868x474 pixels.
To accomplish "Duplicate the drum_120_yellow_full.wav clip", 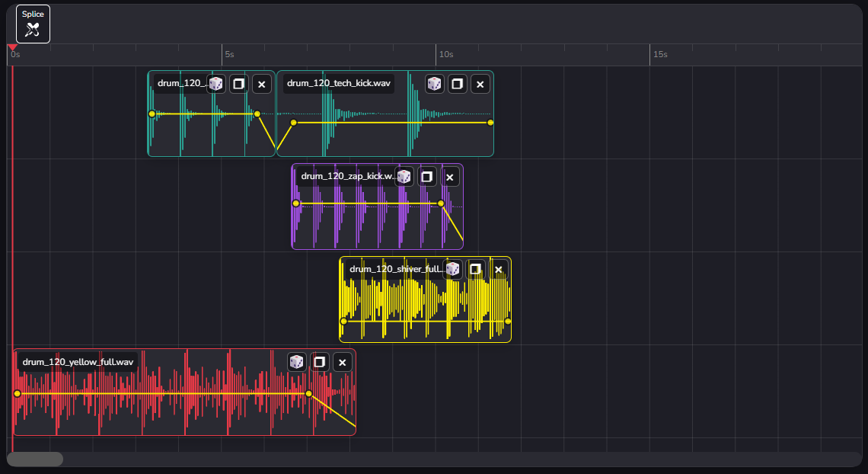I will (320, 362).
